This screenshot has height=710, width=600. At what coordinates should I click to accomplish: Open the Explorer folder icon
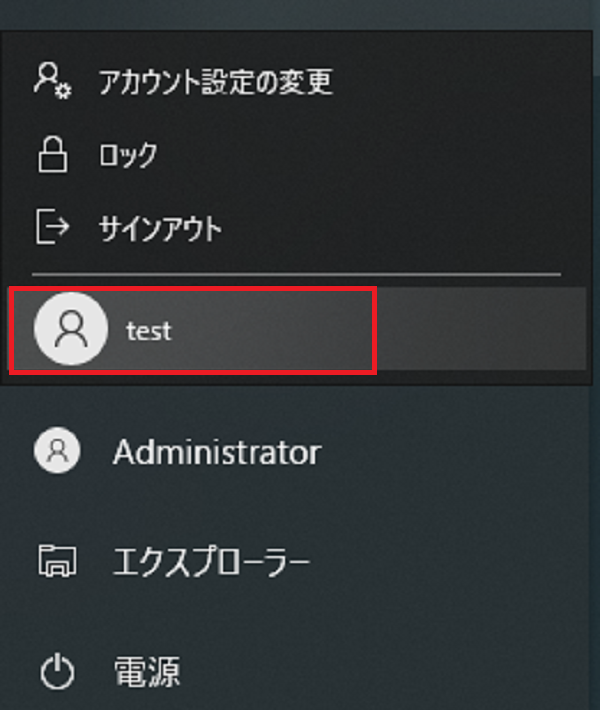[x=57, y=562]
